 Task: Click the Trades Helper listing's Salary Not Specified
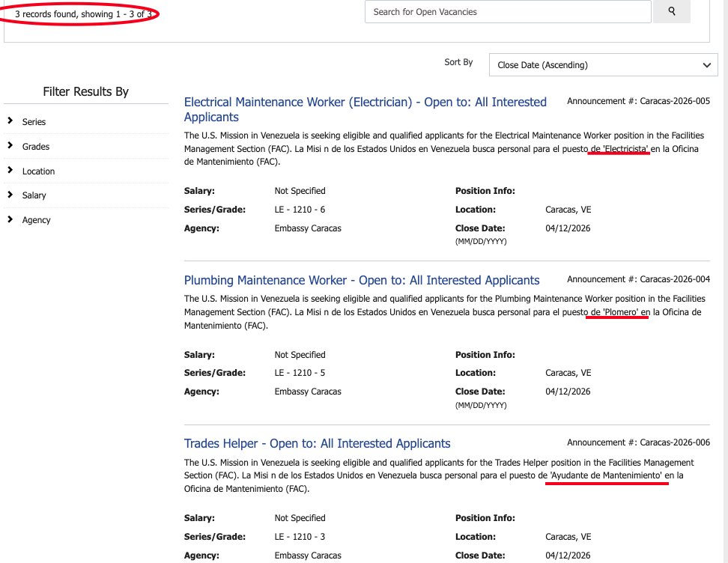pos(300,518)
